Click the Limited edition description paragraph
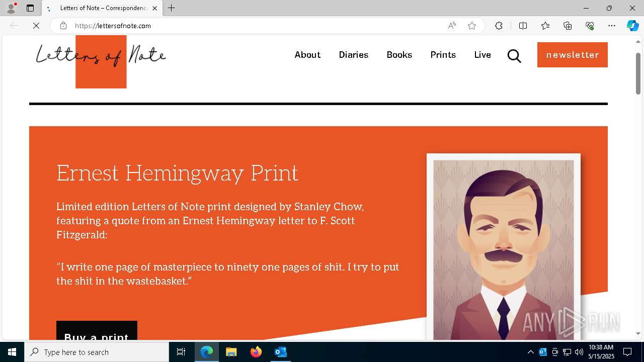 (x=210, y=221)
